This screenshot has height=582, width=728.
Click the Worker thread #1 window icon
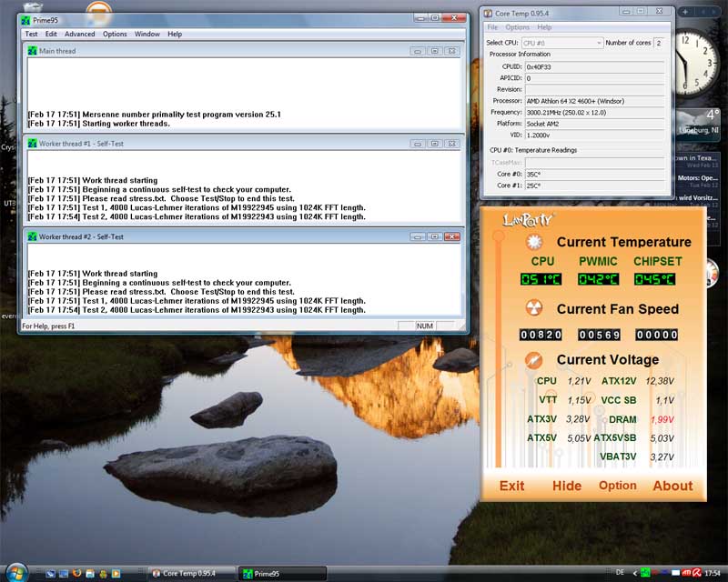click(32, 144)
